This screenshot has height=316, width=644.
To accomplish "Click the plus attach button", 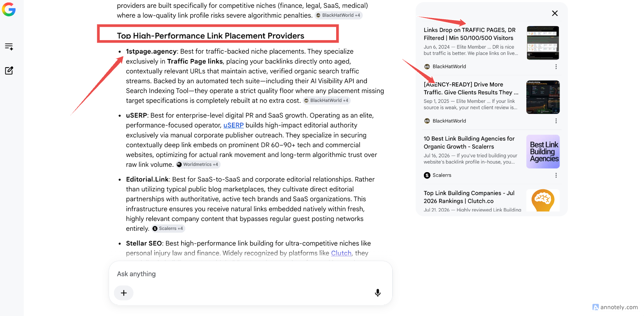I will click(x=124, y=293).
